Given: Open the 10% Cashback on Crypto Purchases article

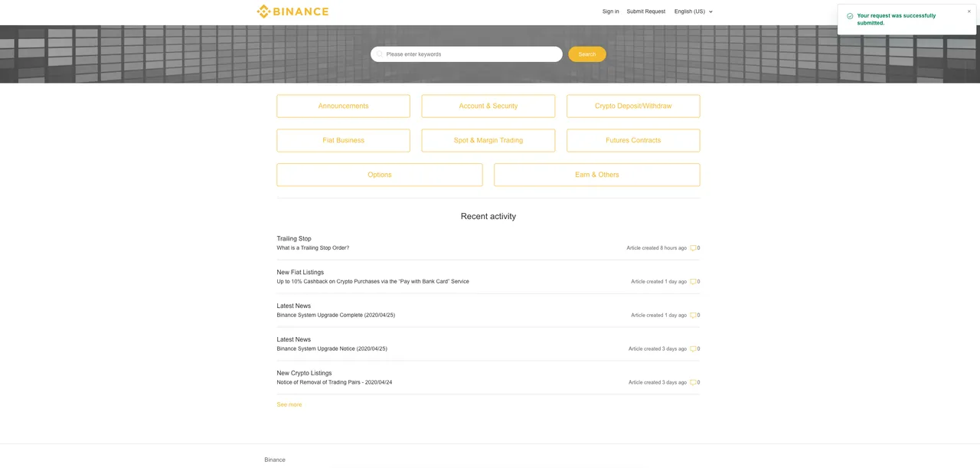Looking at the screenshot, I should 373,282.
